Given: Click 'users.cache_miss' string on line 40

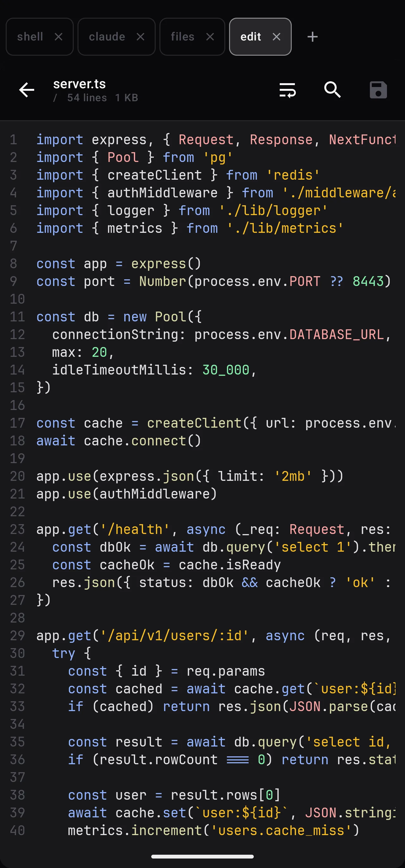Looking at the screenshot, I should click(281, 831).
